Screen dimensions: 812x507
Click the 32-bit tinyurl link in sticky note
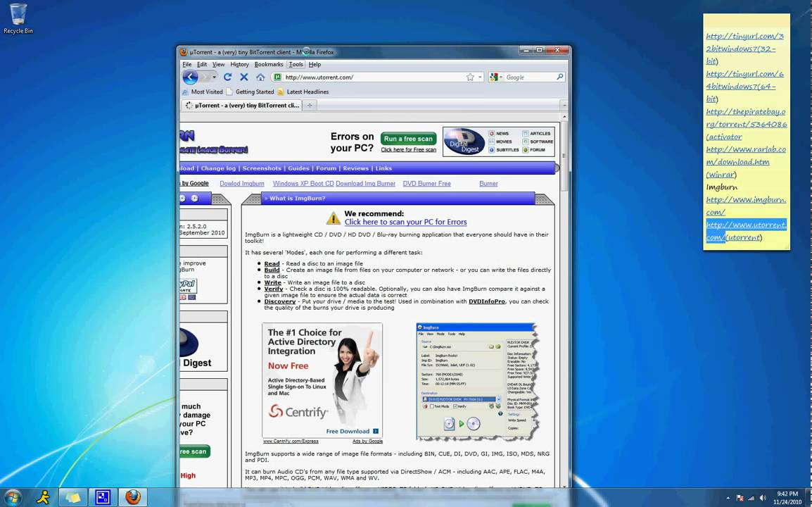(x=744, y=49)
